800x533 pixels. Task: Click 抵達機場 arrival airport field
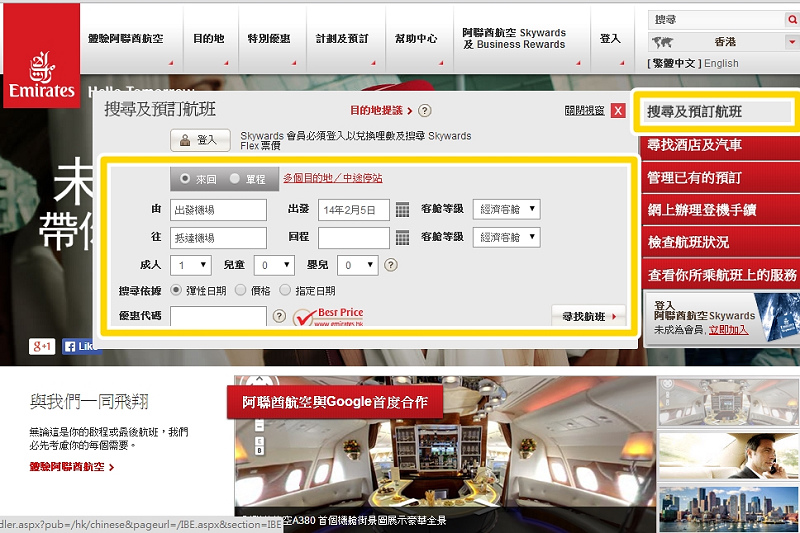click(x=218, y=238)
